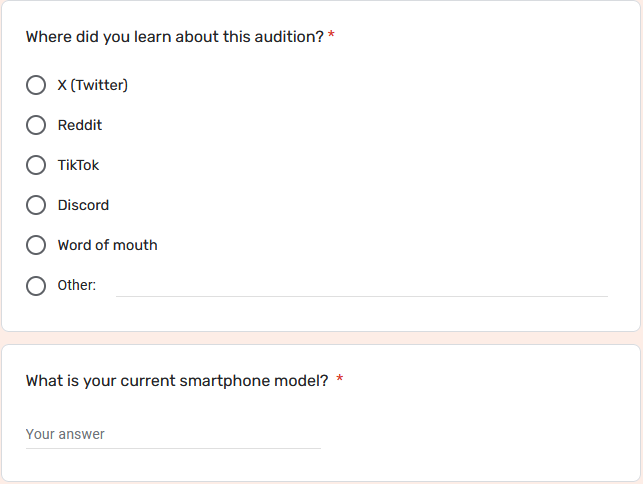Click the Reddit option label text

pos(80,125)
